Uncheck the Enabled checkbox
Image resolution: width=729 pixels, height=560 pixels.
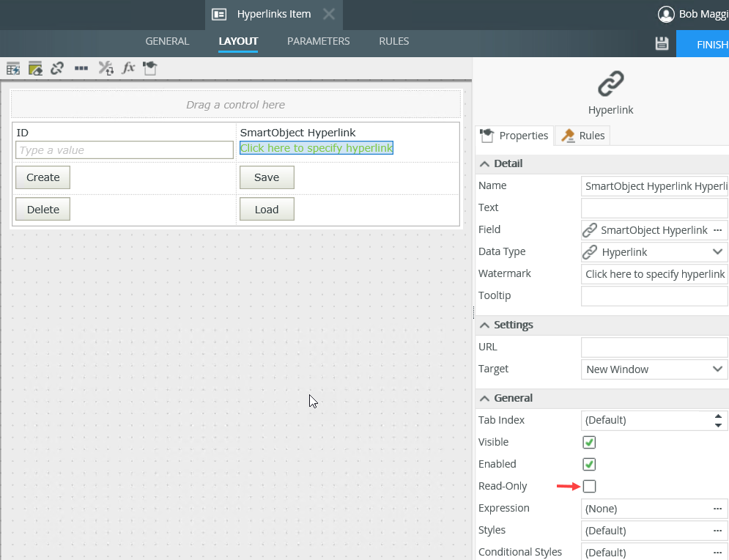[589, 464]
